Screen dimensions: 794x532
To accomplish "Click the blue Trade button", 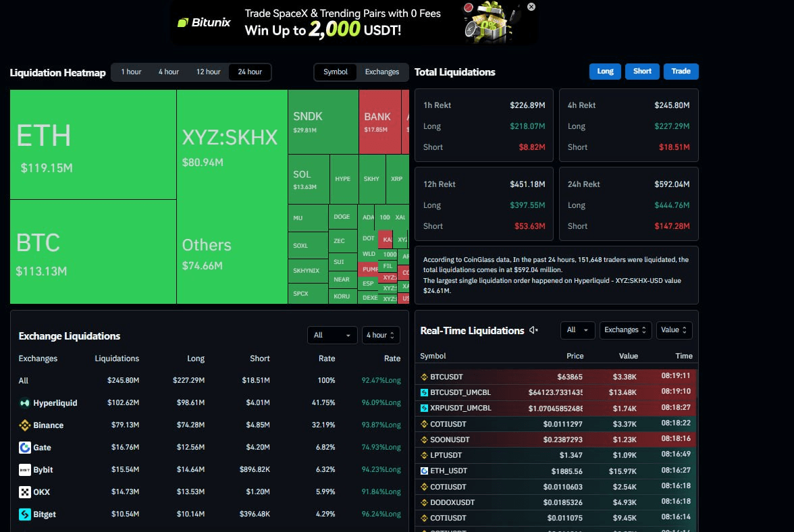I will point(681,72).
